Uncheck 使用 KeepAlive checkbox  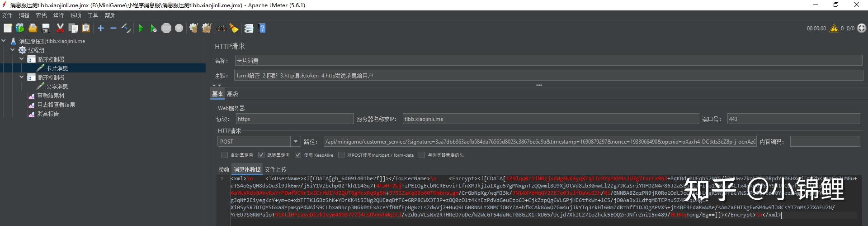(297, 155)
